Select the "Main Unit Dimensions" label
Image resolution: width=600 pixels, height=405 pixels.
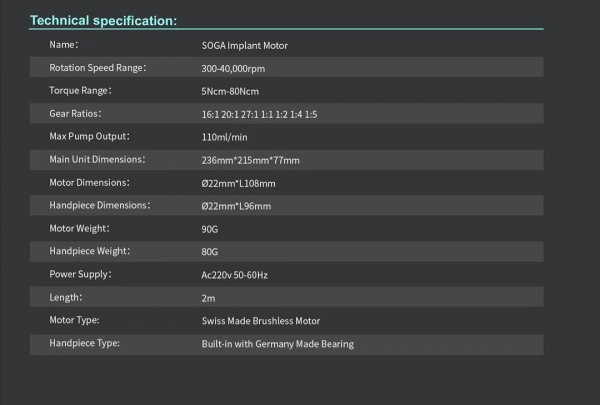97,159
